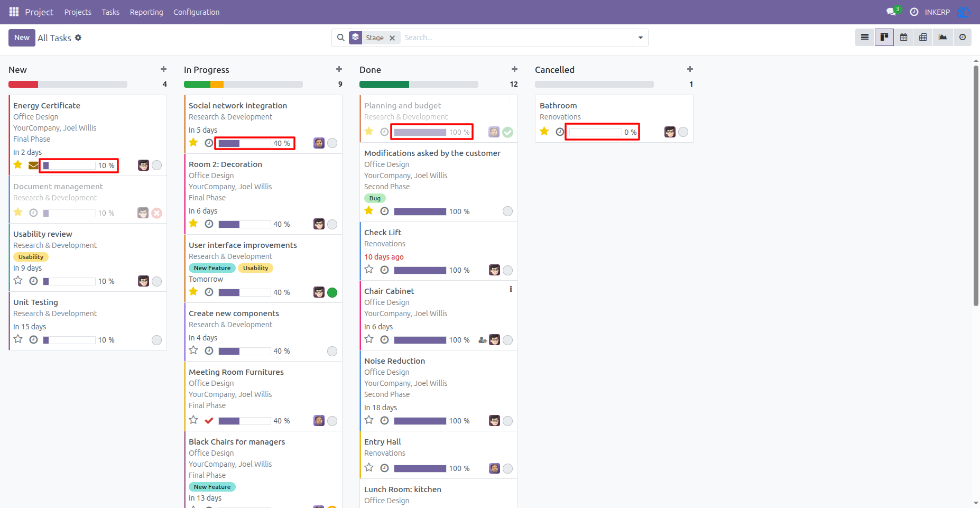Open the Tasks menu

110,12
